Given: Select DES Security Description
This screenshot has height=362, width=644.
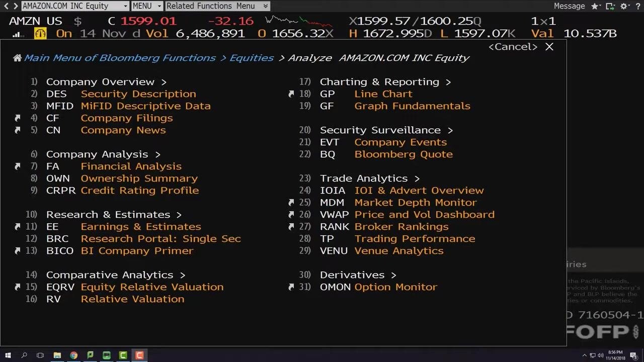Looking at the screenshot, I should [121, 94].
